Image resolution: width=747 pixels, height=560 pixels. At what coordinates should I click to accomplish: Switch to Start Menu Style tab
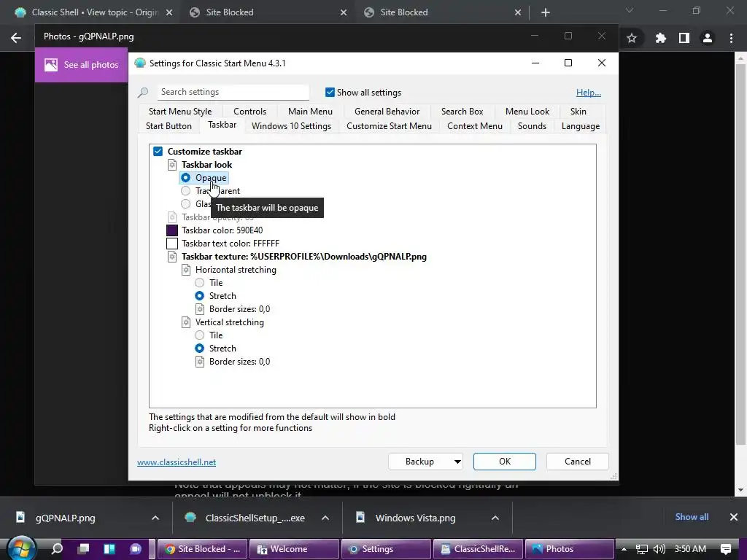pyautogui.click(x=180, y=112)
